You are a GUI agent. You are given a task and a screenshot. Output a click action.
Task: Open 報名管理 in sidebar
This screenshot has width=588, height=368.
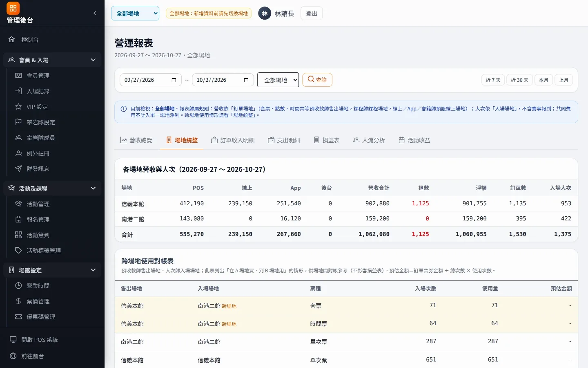pos(55,220)
